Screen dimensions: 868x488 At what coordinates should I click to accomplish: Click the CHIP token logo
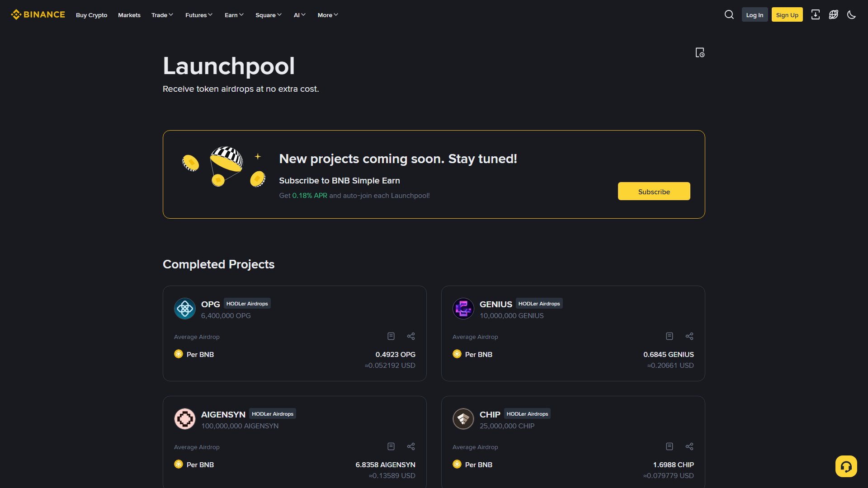(x=463, y=419)
